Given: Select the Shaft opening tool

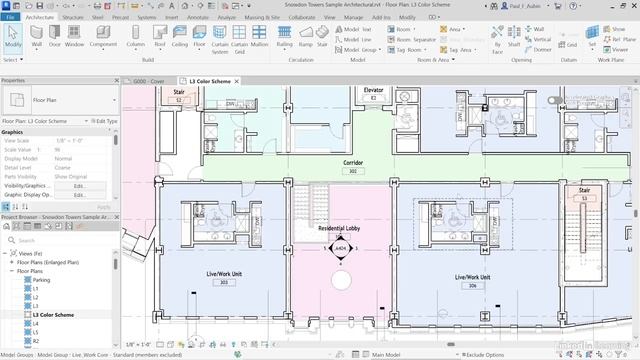Looking at the screenshot, I should [x=514, y=36].
